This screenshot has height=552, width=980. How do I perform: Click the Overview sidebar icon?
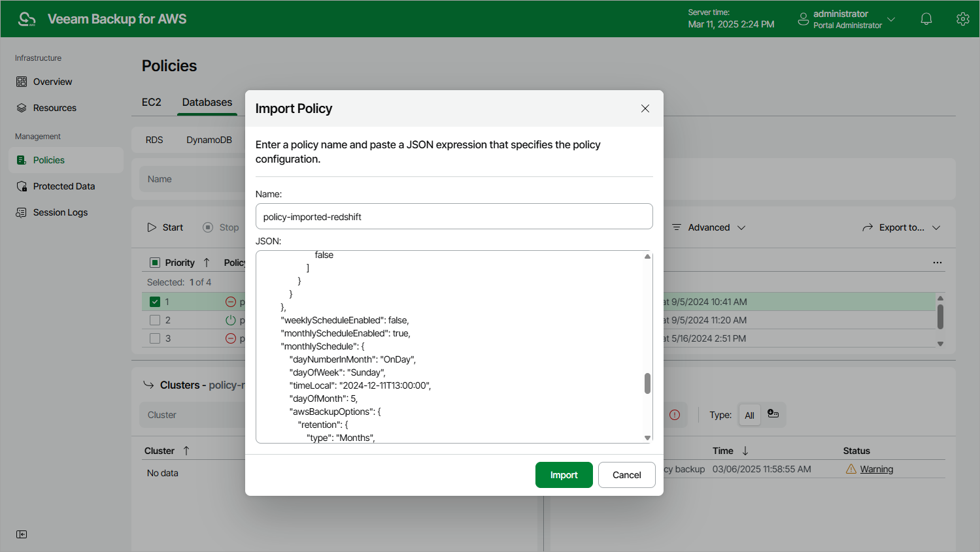tap(22, 82)
